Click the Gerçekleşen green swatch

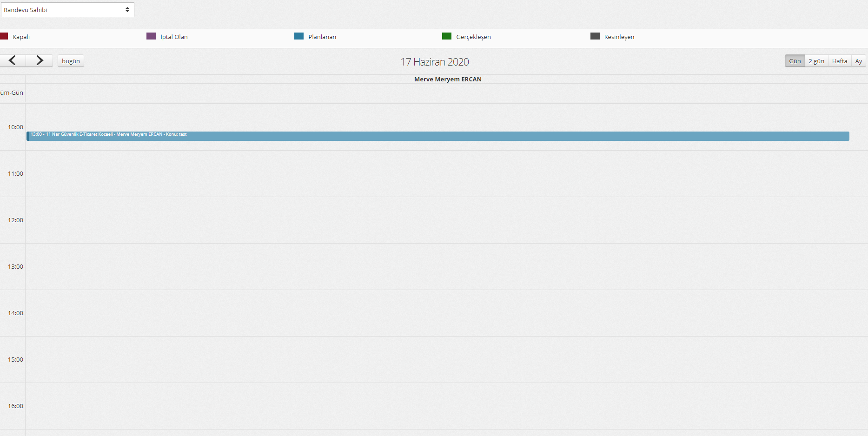click(447, 36)
